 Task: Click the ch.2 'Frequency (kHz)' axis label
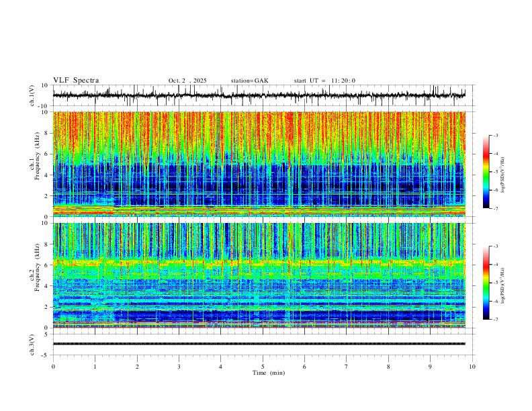coord(38,267)
